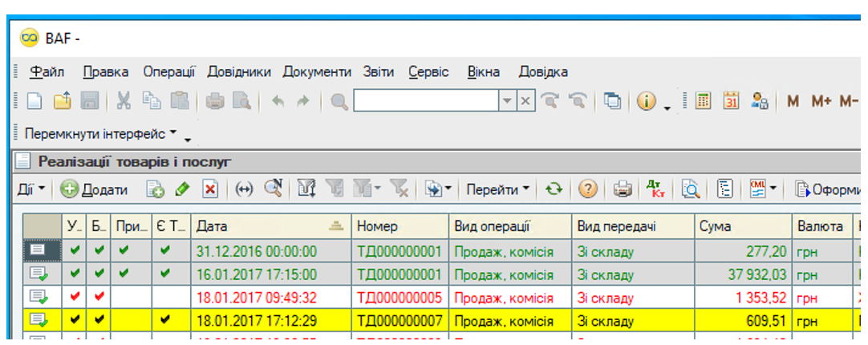Viewport: 868px width, 345px height.
Task: Click the Find magnifier icon beside search box
Action: pos(339,101)
